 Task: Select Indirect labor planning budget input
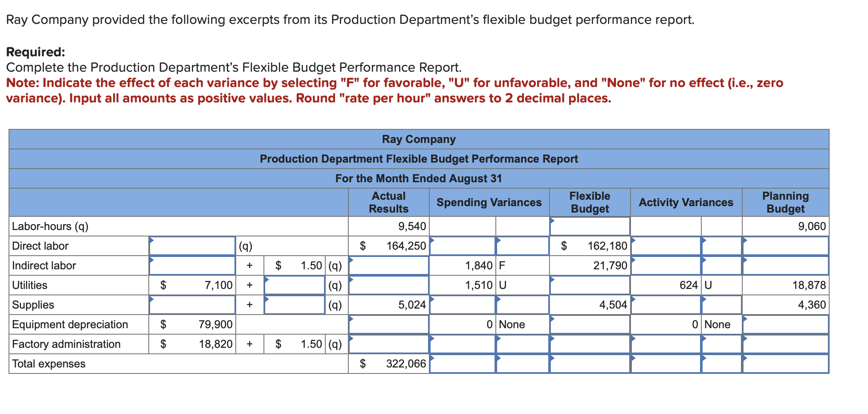pyautogui.click(x=785, y=265)
